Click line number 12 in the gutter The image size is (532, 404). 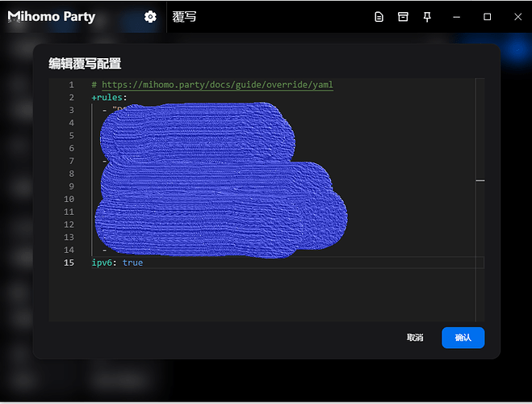coord(69,225)
